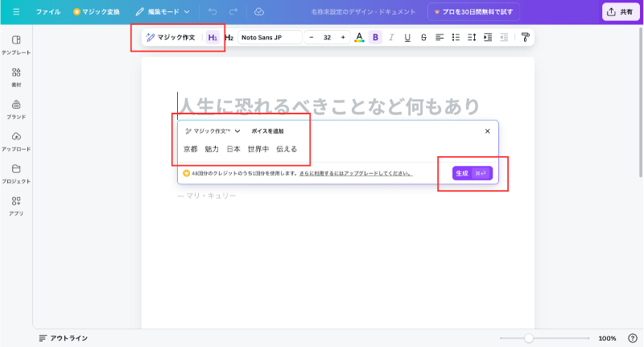Screen dimensions: 644x347
Task: Click ボイスを追加
Action: (x=267, y=131)
